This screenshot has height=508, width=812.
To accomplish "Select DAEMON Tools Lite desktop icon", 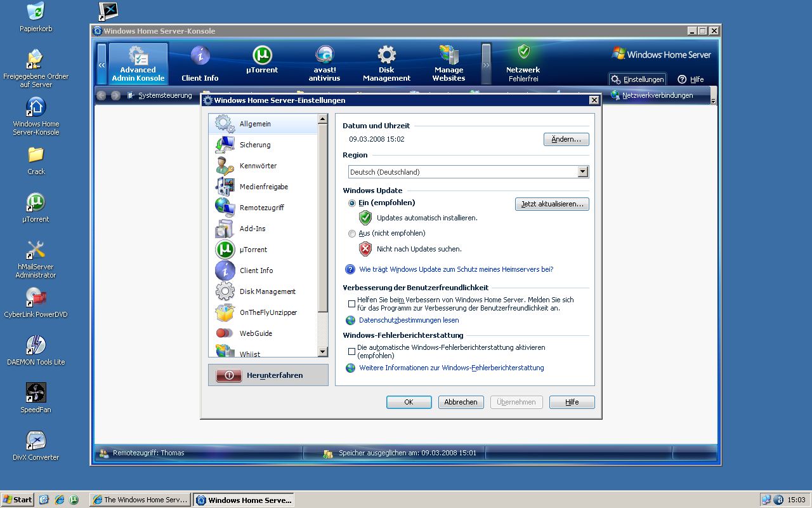I will pyautogui.click(x=36, y=351).
